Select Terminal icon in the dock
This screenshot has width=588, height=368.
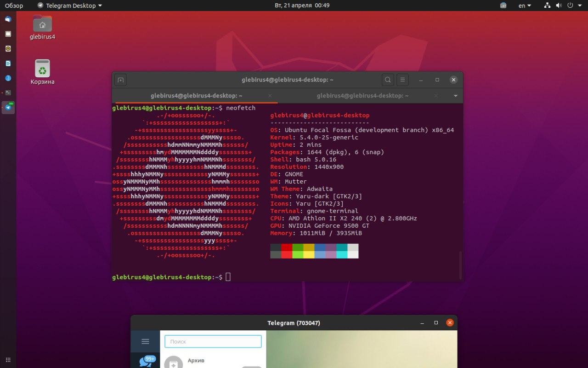8,92
